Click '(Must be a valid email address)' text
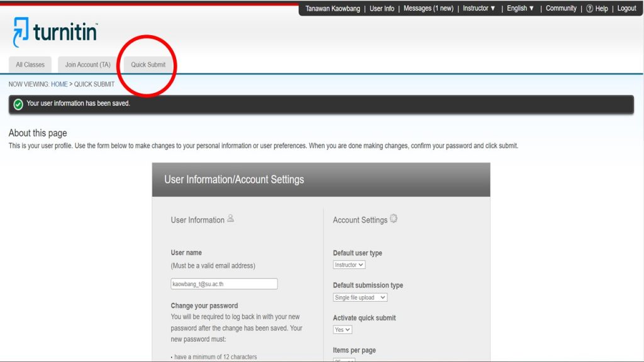This screenshot has height=362, width=644. point(213,266)
